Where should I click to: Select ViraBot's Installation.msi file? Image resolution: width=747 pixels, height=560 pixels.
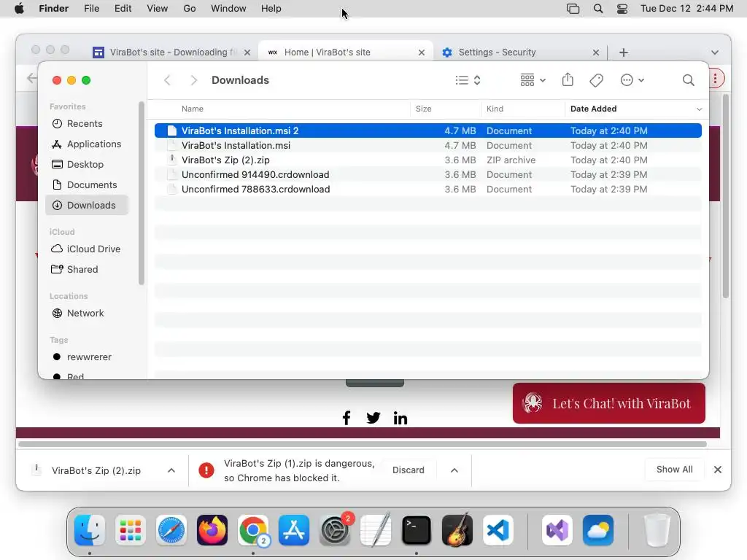tap(427, 145)
